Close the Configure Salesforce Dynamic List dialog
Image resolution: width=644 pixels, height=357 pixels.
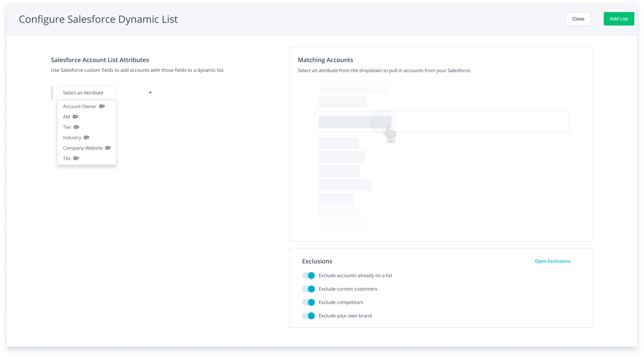point(578,19)
